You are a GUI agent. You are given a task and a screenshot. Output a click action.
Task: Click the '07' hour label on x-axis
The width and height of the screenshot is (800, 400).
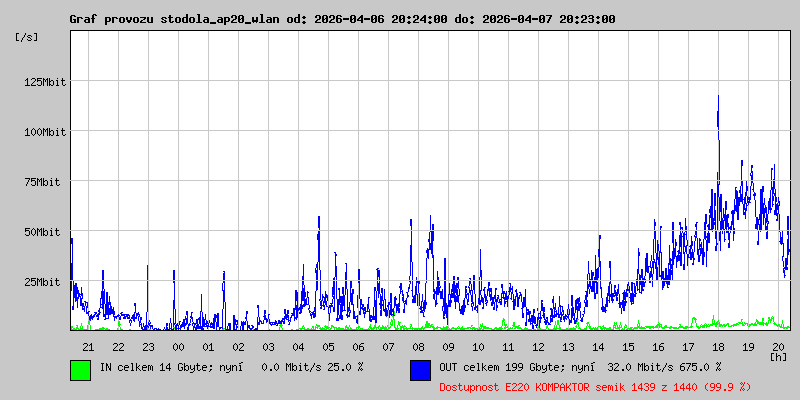[388, 347]
